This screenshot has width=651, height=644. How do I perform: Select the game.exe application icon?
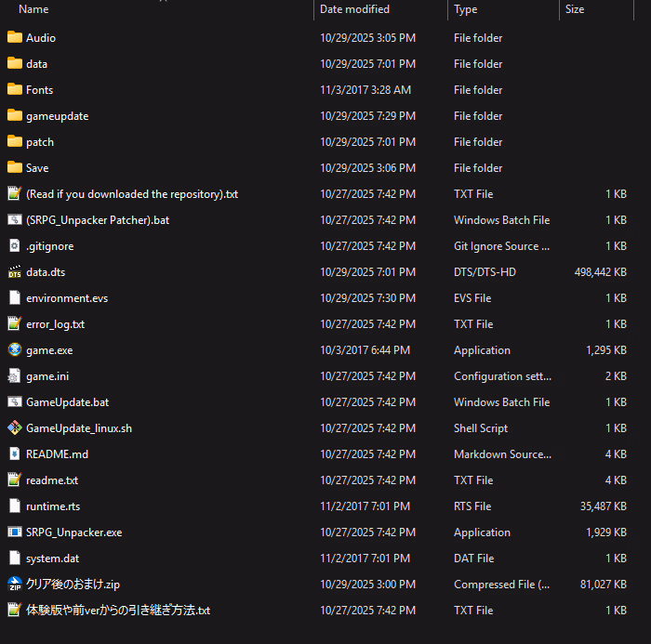[x=14, y=350]
